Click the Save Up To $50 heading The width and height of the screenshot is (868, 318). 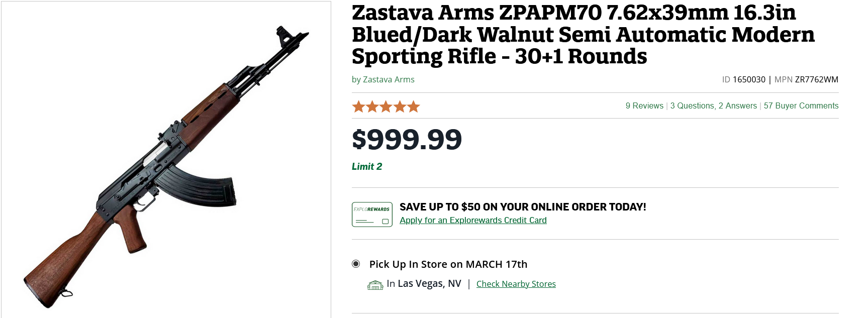point(523,207)
